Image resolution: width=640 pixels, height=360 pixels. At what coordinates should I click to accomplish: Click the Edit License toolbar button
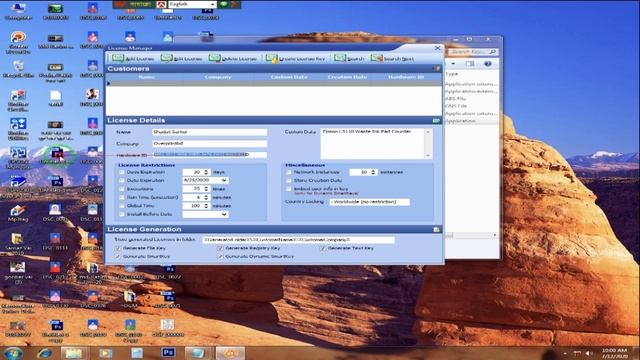click(x=182, y=58)
